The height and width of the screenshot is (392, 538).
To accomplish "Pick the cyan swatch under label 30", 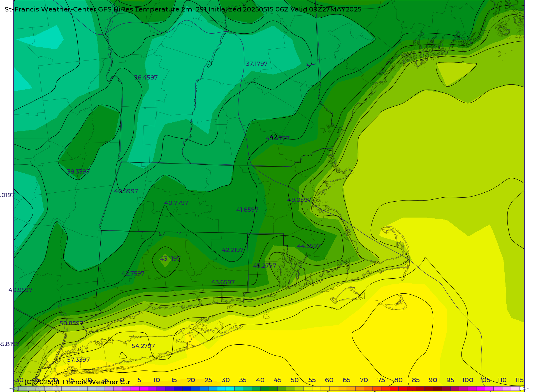I will 230,389.
